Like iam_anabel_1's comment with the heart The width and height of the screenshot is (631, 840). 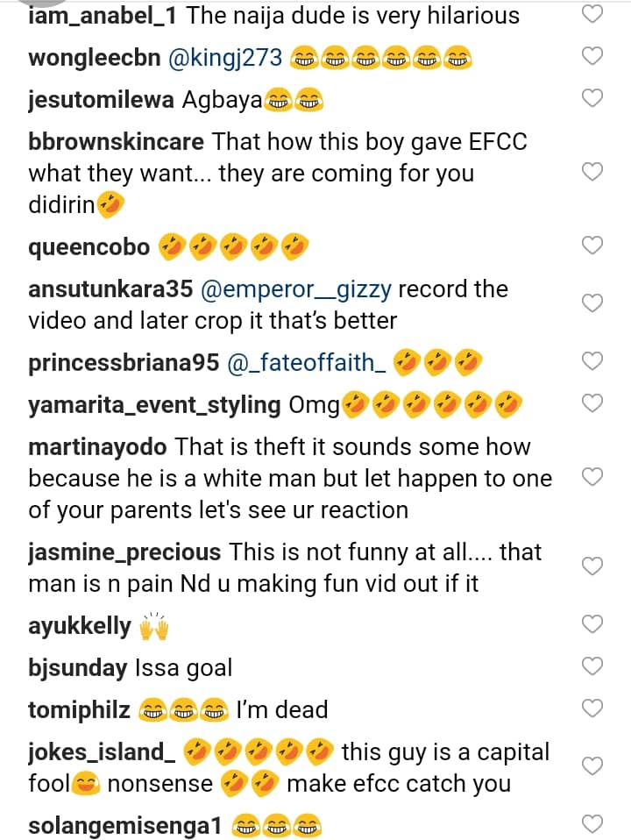593,14
